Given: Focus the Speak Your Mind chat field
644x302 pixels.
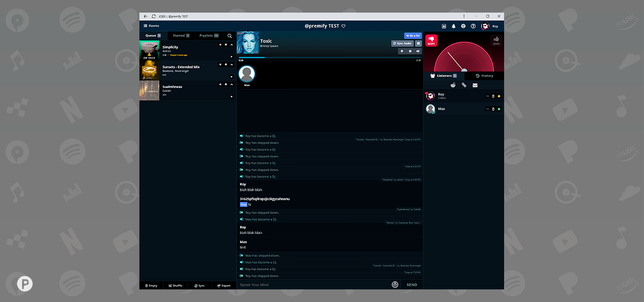Looking at the screenshot, I should 314,285.
